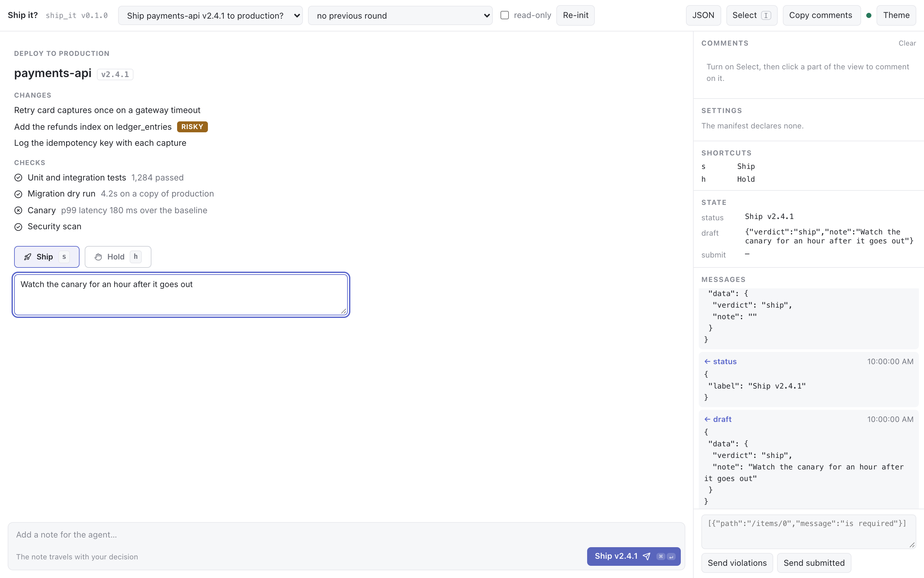Clear the comments
This screenshot has width=924, height=578.
point(907,43)
